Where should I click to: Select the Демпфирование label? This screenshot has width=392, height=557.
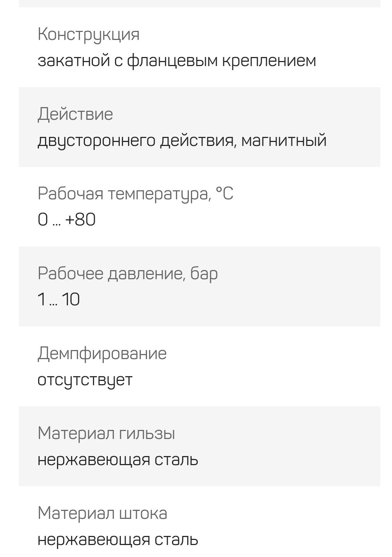click(102, 353)
